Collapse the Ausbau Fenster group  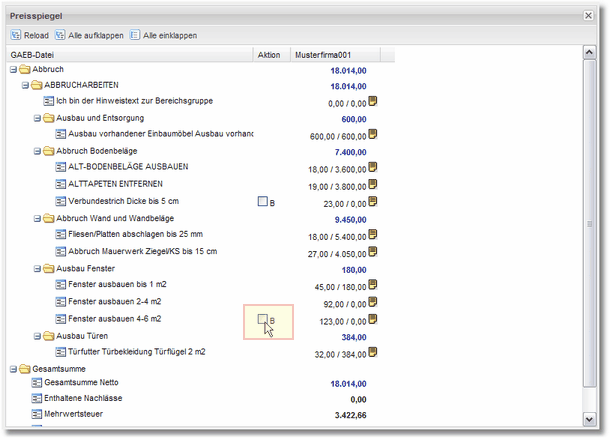point(35,269)
